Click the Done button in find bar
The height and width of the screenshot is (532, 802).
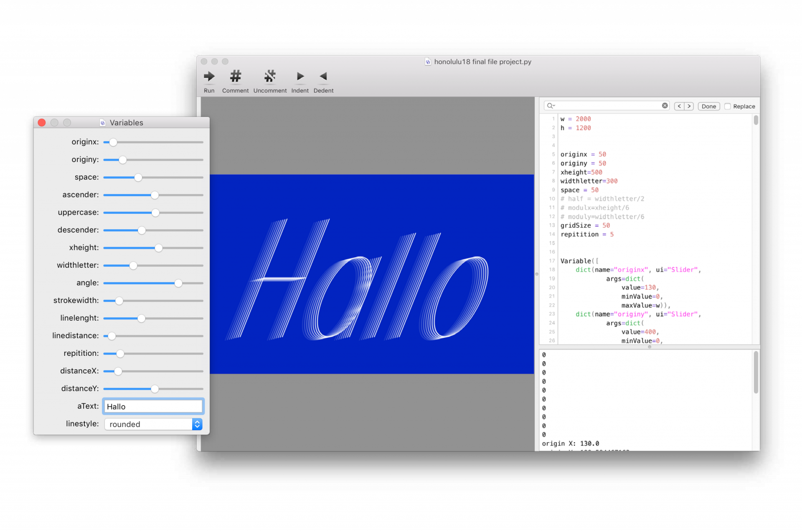click(708, 106)
